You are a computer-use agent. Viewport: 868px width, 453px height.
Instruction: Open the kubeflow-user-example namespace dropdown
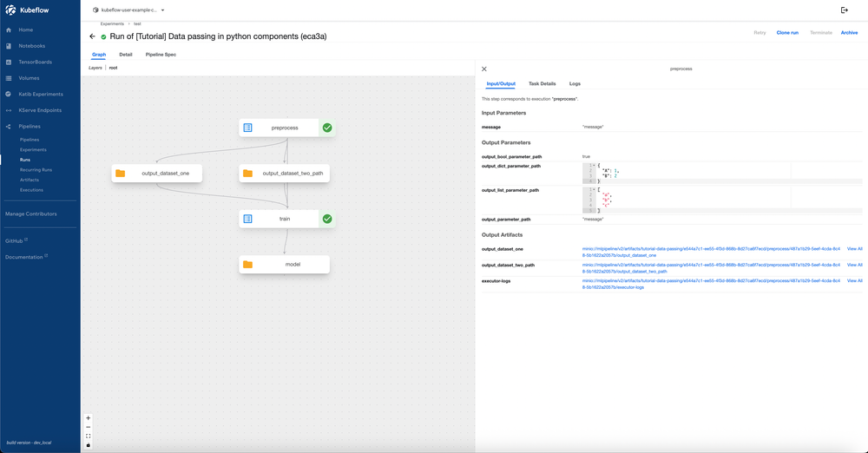128,10
